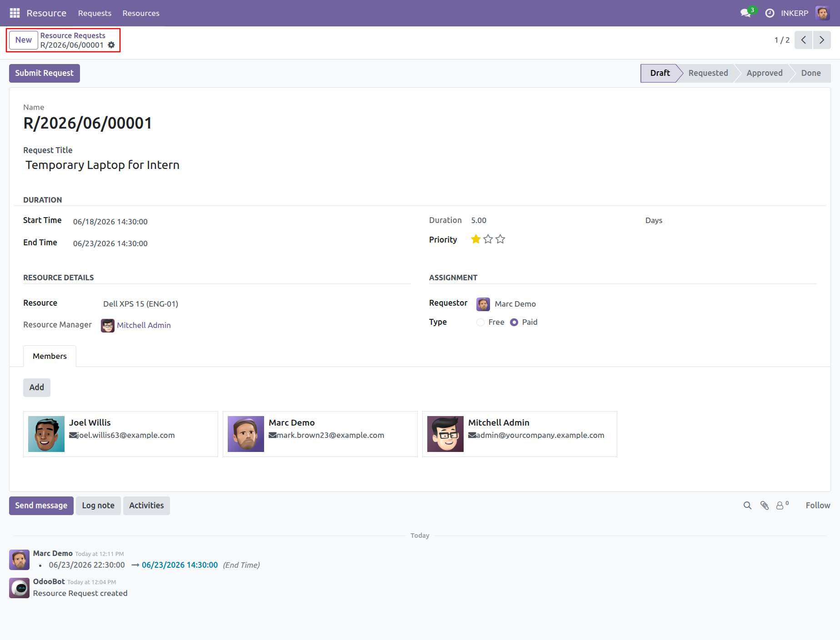Open the Mitchell Admin manager link
Viewport: 840px width, 640px height.
[x=144, y=325]
